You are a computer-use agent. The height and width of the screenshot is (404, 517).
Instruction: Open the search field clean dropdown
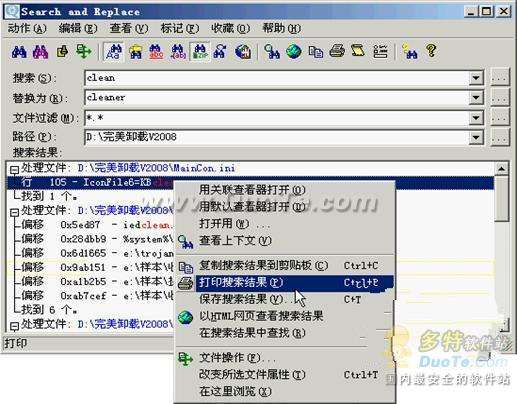click(x=476, y=78)
